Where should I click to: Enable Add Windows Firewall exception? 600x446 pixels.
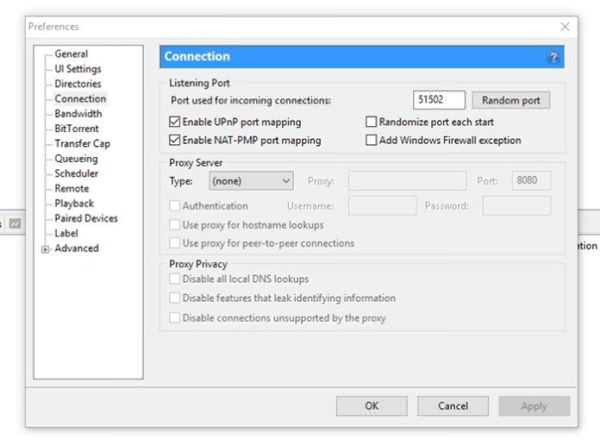tap(371, 140)
